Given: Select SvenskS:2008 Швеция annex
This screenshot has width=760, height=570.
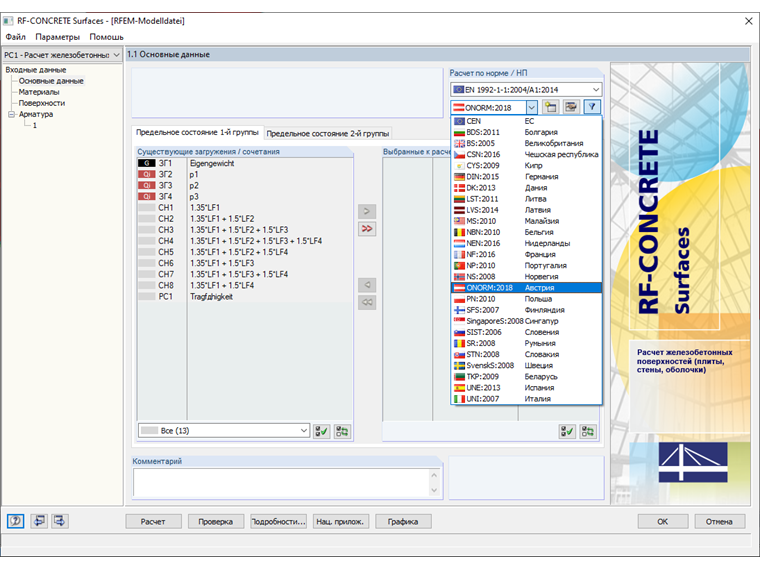Looking at the screenshot, I should 526,365.
